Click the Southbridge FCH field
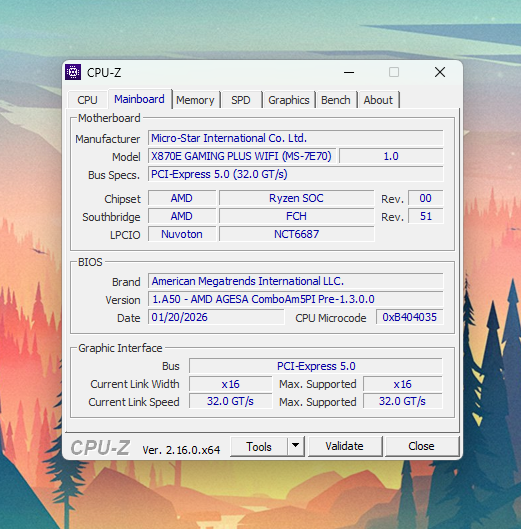This screenshot has width=521, height=529. click(x=297, y=216)
